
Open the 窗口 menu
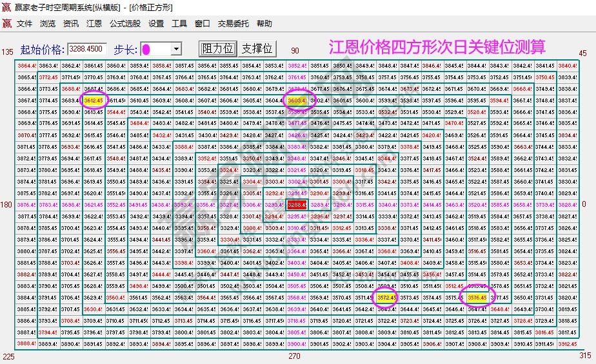click(203, 24)
